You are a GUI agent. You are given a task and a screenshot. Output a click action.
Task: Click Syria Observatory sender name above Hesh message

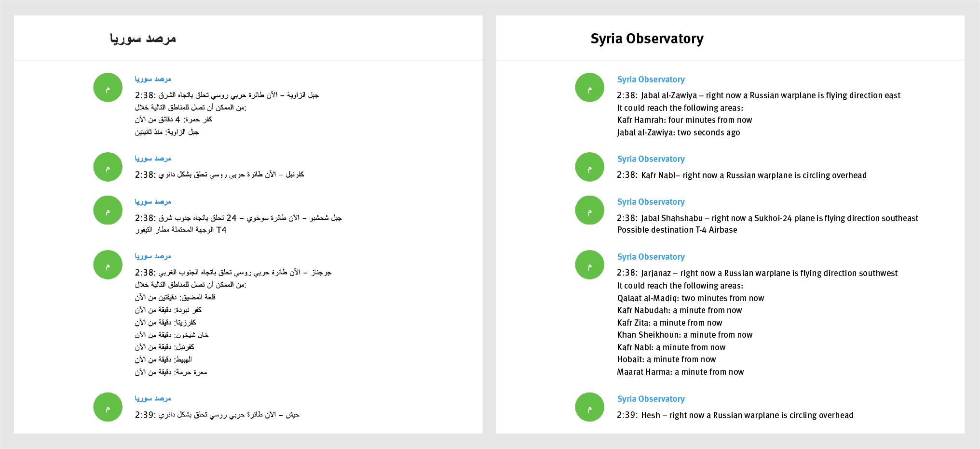coord(651,399)
